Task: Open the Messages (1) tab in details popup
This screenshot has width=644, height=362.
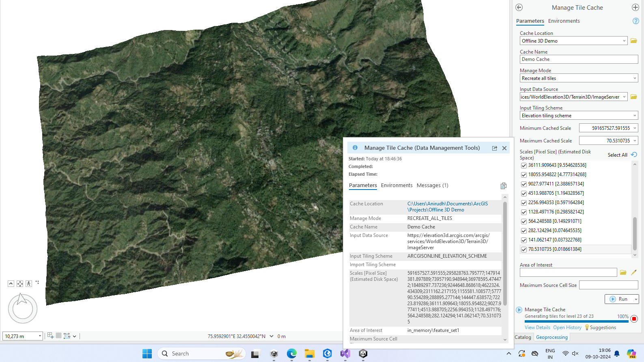Action: 433,185
